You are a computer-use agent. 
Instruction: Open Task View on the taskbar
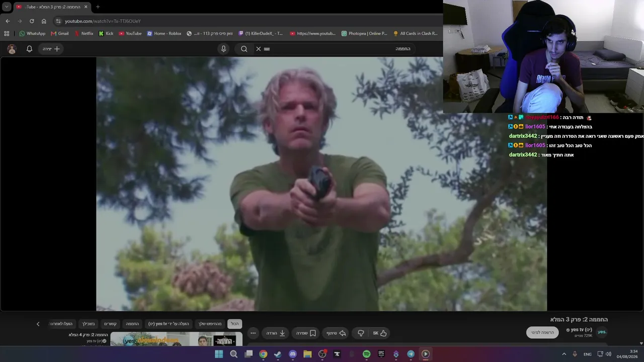tap(249, 354)
